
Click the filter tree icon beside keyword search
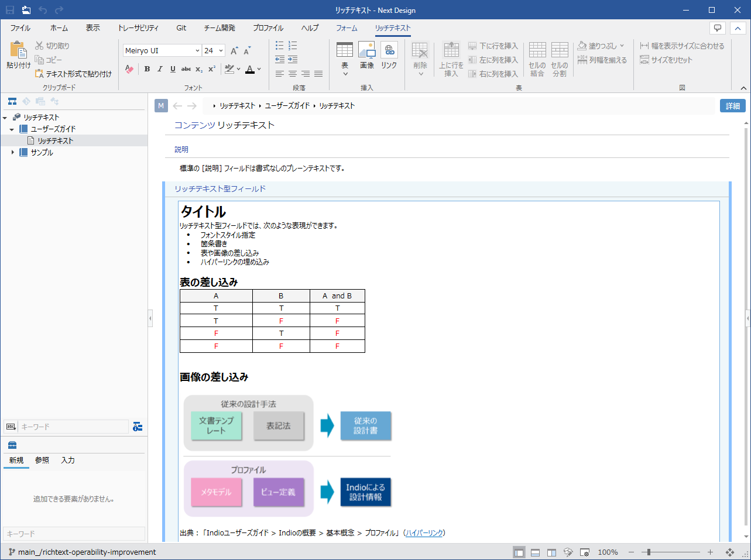[138, 427]
